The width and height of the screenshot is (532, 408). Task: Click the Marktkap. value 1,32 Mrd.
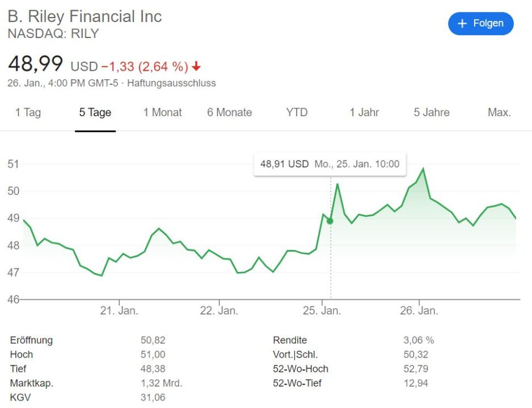point(161,383)
